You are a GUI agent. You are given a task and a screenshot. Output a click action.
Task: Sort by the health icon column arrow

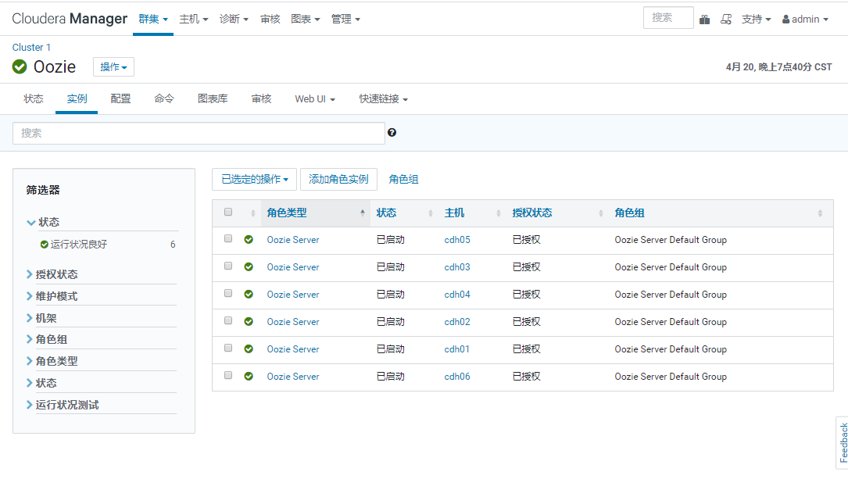253,213
